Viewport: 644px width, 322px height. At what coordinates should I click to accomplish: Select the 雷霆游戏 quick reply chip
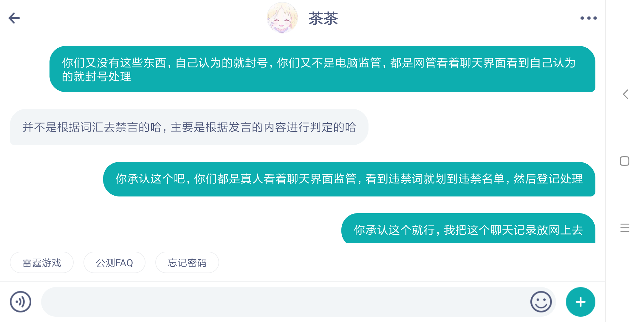42,263
